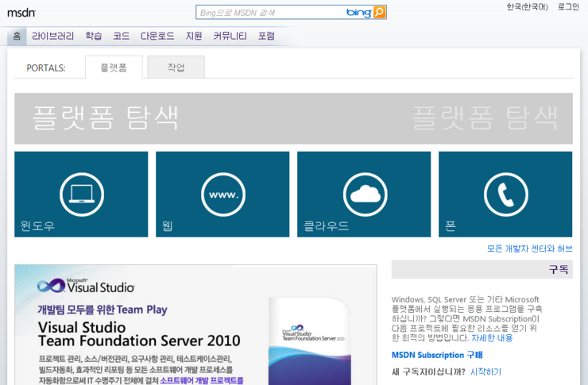Click the Bing search magnifier icon
The width and height of the screenshot is (588, 385).
pos(379,12)
